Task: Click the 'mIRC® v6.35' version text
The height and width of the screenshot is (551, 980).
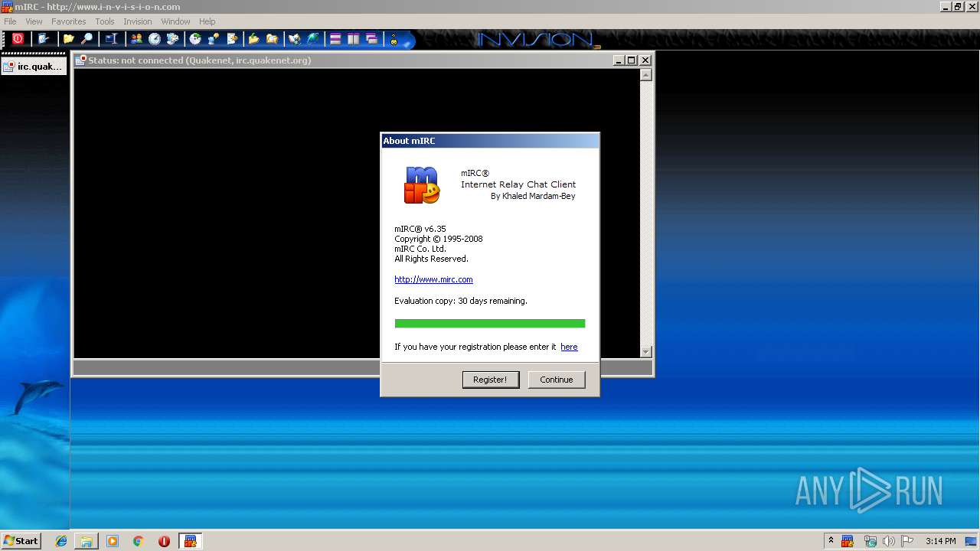Action: pyautogui.click(x=420, y=229)
